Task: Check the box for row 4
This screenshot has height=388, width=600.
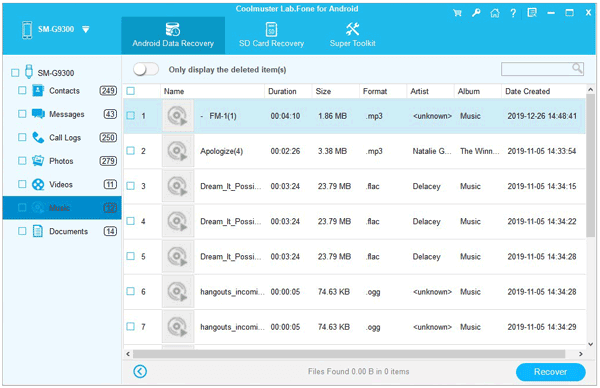Action: (131, 221)
